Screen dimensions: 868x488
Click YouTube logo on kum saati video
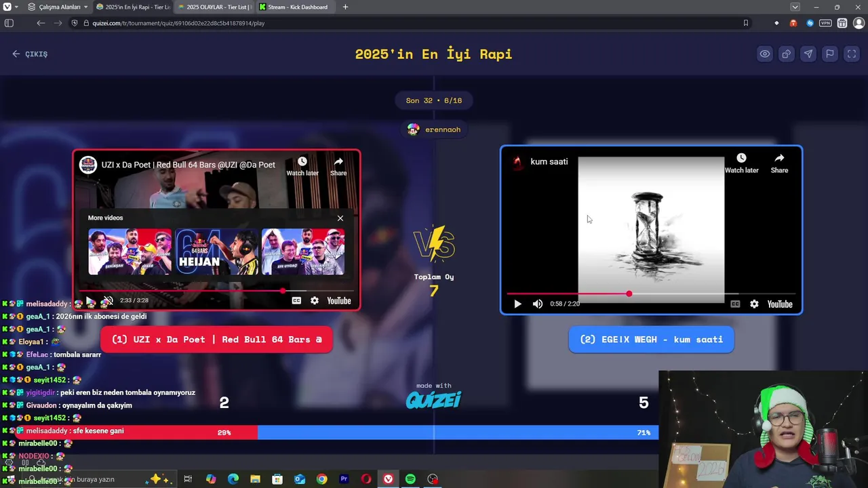click(x=780, y=304)
